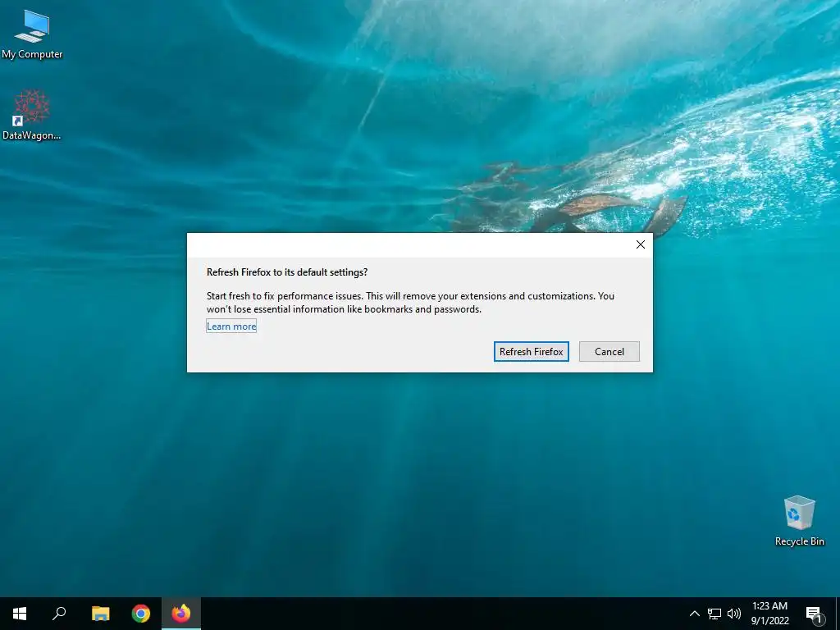Viewport: 840px width, 630px height.
Task: Launch Google Chrome from the taskbar
Action: coord(141,614)
